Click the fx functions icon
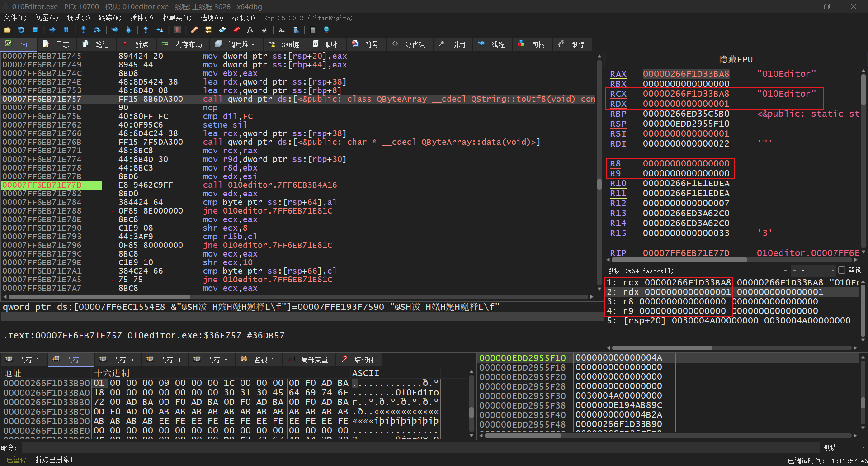 tap(250, 30)
